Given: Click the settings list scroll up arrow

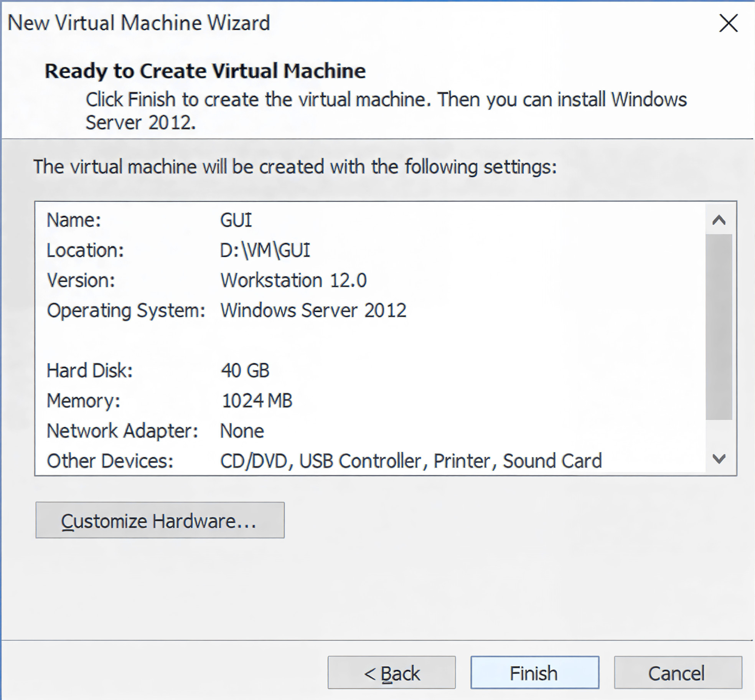Looking at the screenshot, I should tap(719, 220).
